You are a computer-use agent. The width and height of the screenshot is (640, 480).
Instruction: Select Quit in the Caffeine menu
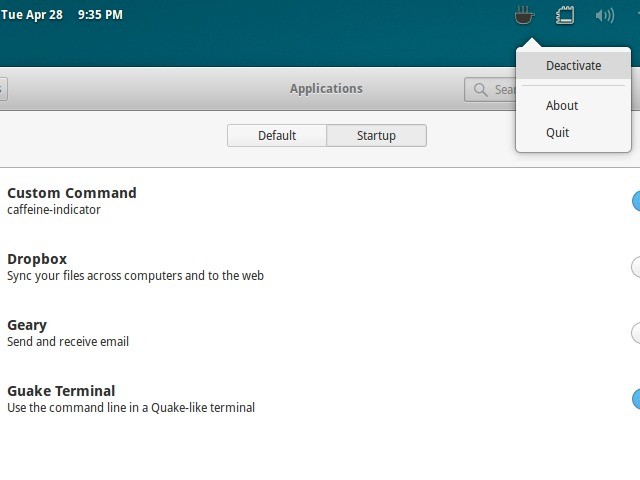tap(558, 133)
